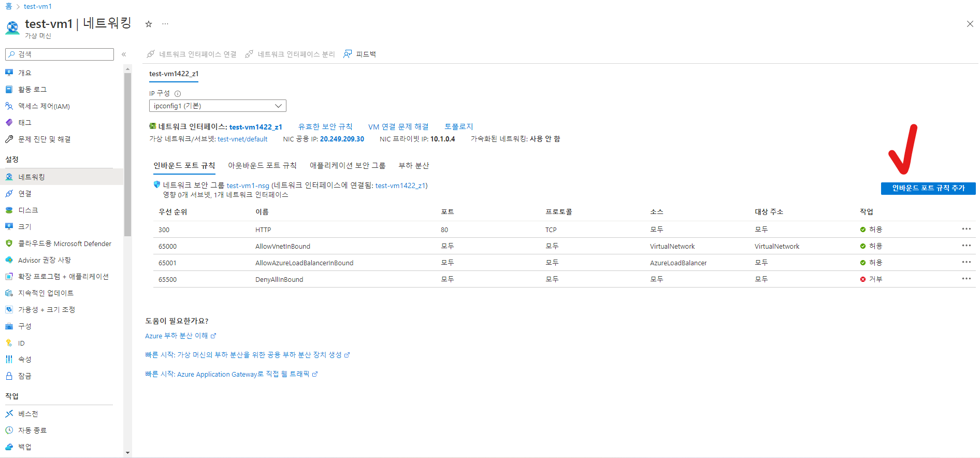Image resolution: width=980 pixels, height=458 pixels.
Task: Click the AllowVnetInBound rule name
Action: [x=283, y=246]
